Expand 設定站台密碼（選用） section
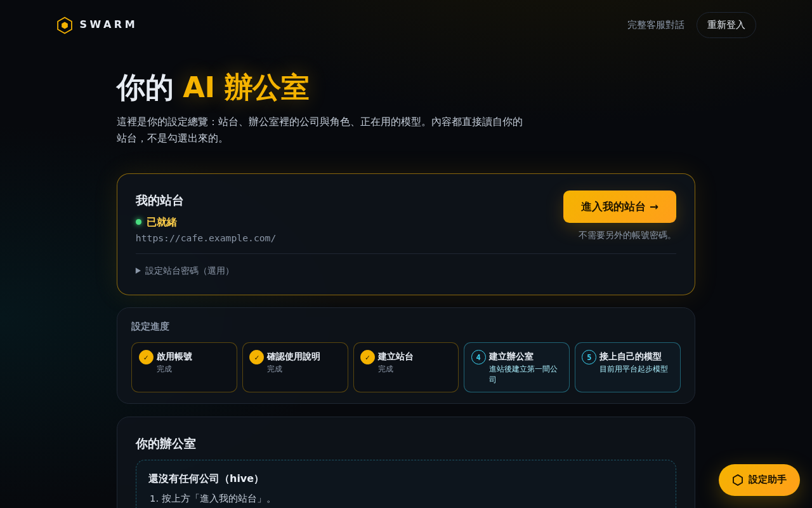This screenshot has width=812, height=508. (185, 271)
